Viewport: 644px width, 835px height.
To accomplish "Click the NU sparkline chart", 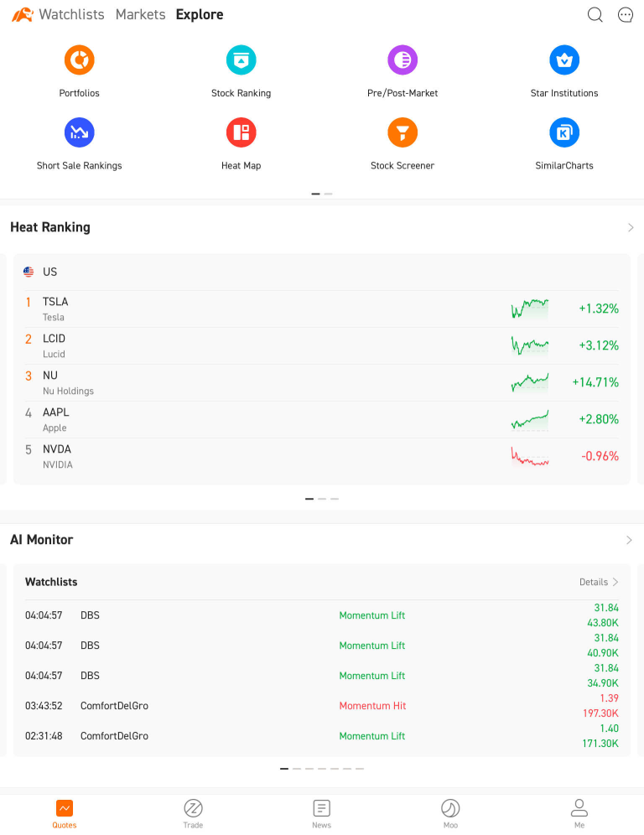I will [x=529, y=382].
